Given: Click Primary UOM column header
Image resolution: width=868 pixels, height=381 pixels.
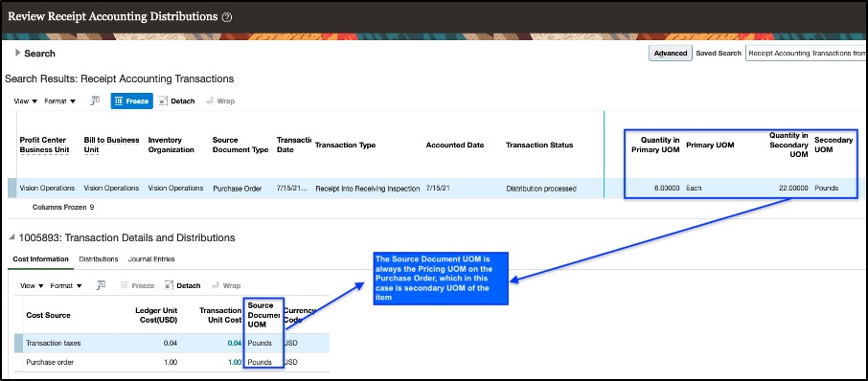Looking at the screenshot, I should pyautogui.click(x=710, y=145).
